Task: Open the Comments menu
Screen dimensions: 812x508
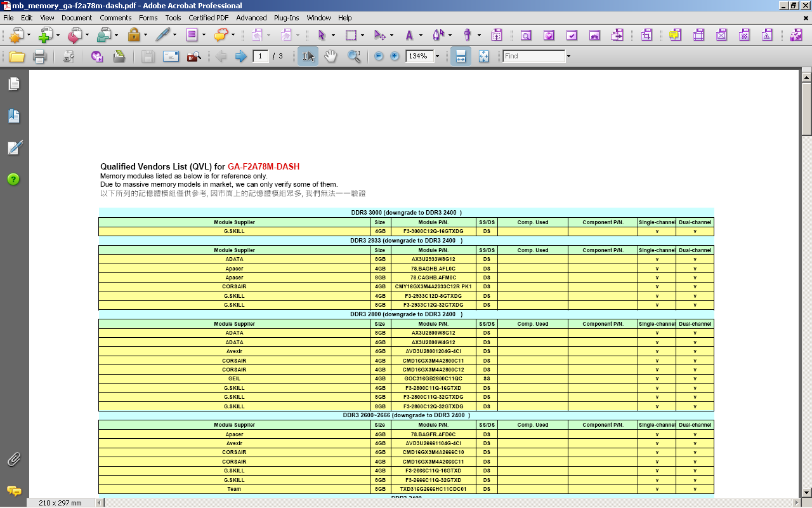Action: [x=115, y=18]
